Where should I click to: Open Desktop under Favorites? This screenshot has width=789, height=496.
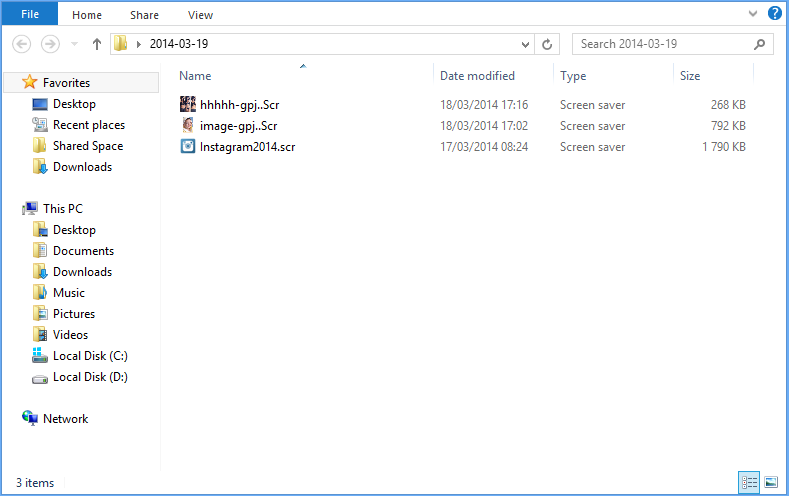tap(74, 104)
